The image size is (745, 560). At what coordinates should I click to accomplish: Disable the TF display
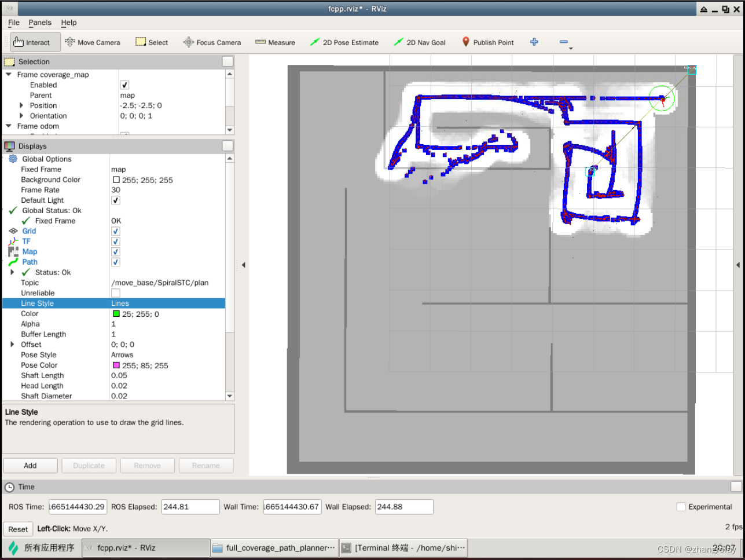115,241
